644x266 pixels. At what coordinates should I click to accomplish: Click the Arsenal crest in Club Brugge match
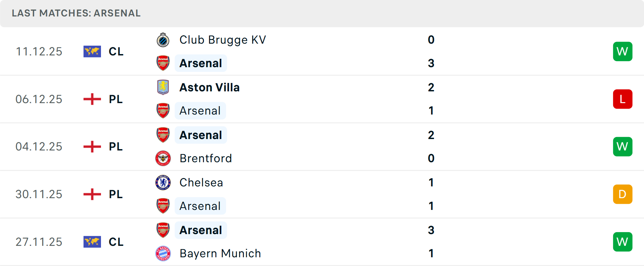click(163, 63)
